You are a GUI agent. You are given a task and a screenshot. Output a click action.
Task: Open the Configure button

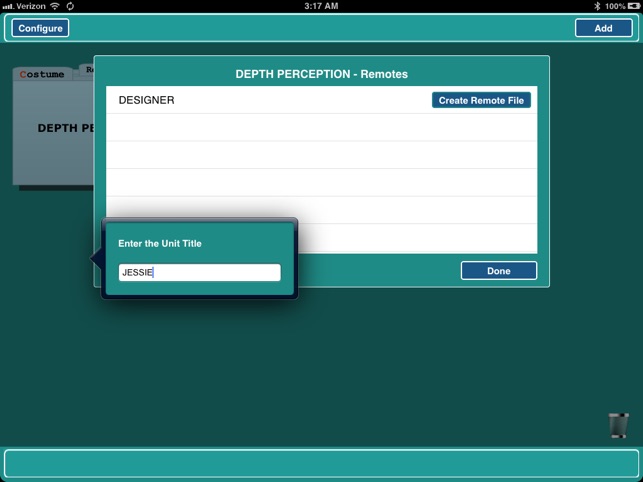coord(40,28)
